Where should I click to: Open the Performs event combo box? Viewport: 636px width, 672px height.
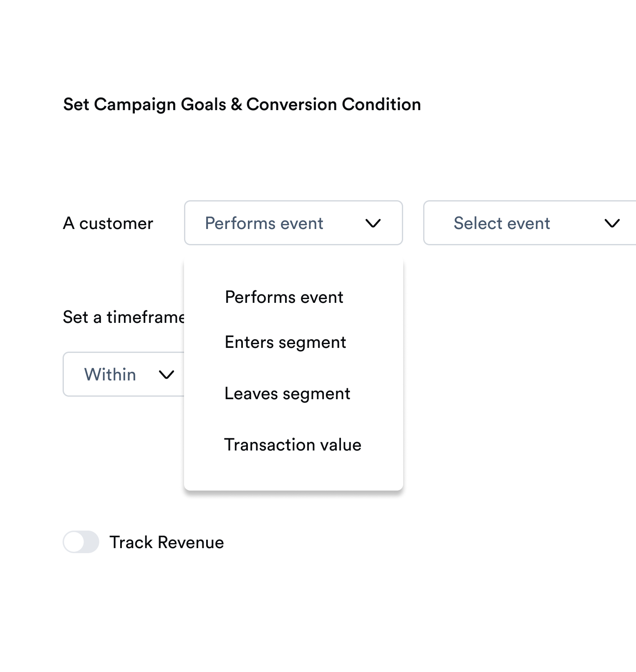coord(293,223)
